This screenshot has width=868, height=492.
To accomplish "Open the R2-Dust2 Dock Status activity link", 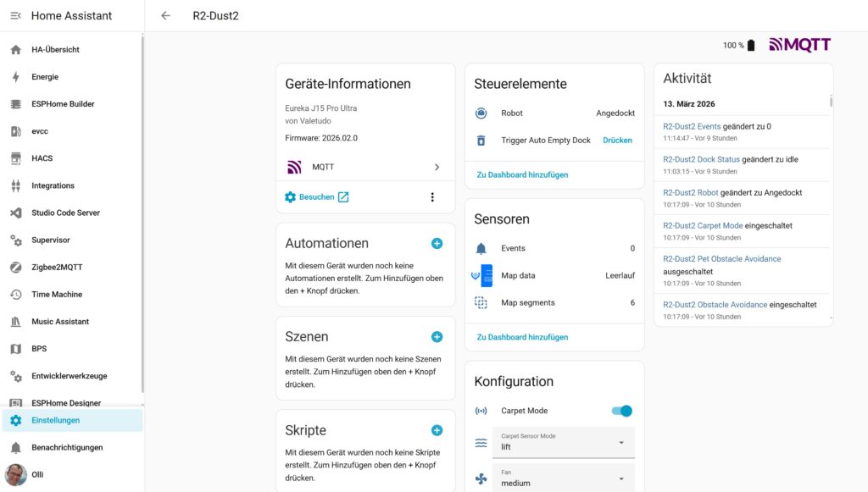I will (701, 159).
